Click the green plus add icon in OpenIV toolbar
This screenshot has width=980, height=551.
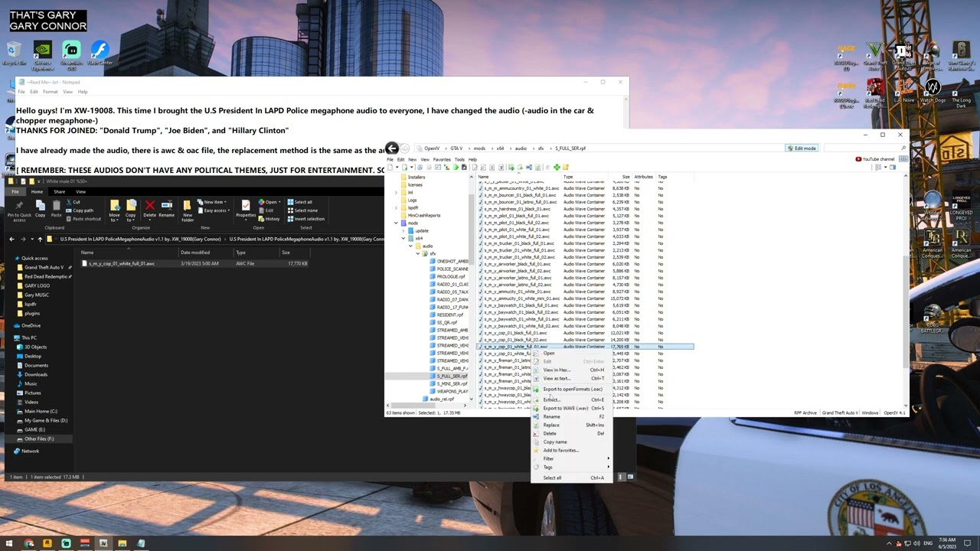557,167
